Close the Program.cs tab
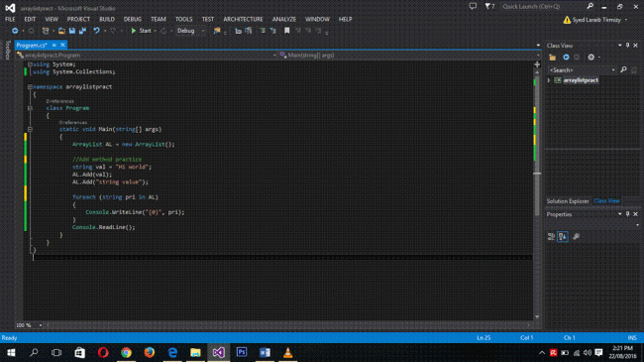644x362 pixels. pyautogui.click(x=62, y=46)
